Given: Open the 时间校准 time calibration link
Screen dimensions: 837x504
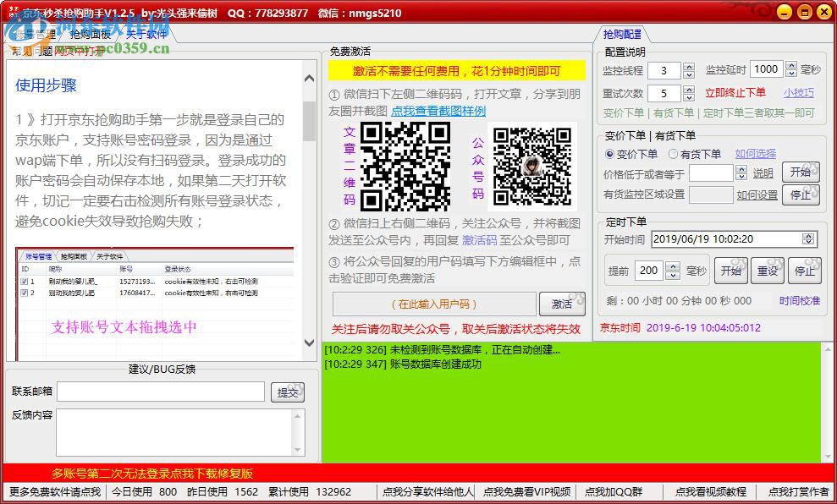Looking at the screenshot, I should (799, 300).
